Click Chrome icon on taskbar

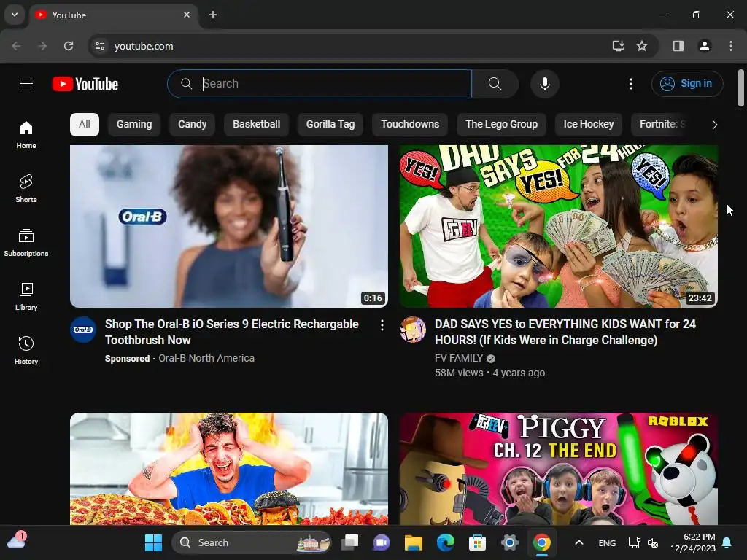click(542, 542)
